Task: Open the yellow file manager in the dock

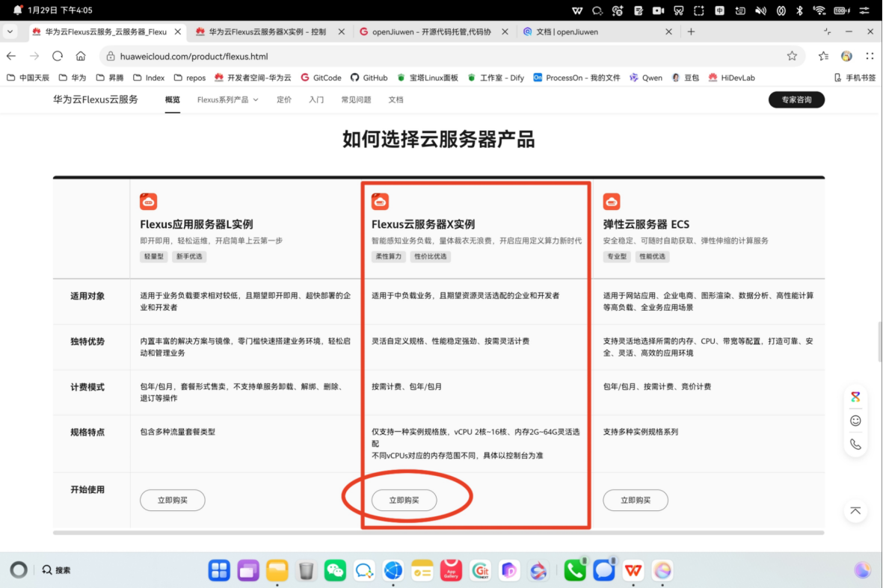Action: [277, 570]
